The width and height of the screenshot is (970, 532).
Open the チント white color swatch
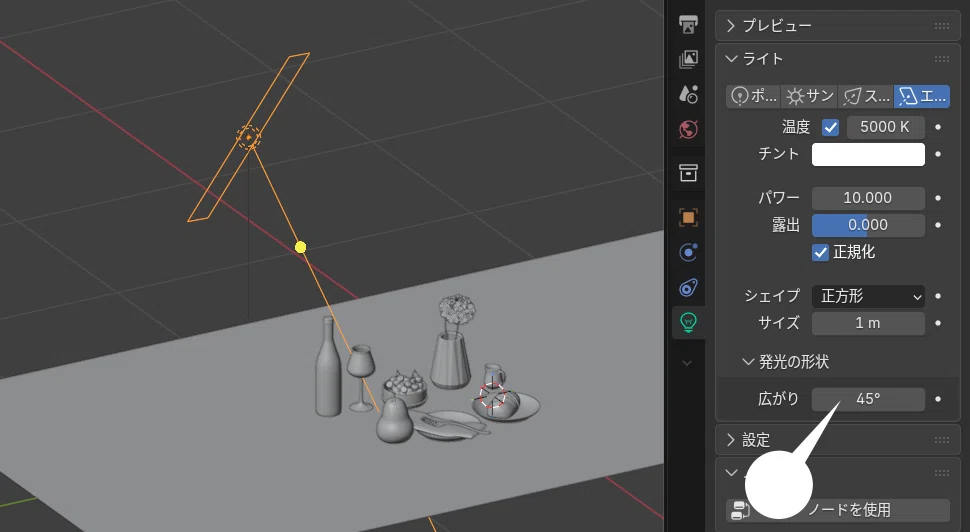(x=868, y=154)
